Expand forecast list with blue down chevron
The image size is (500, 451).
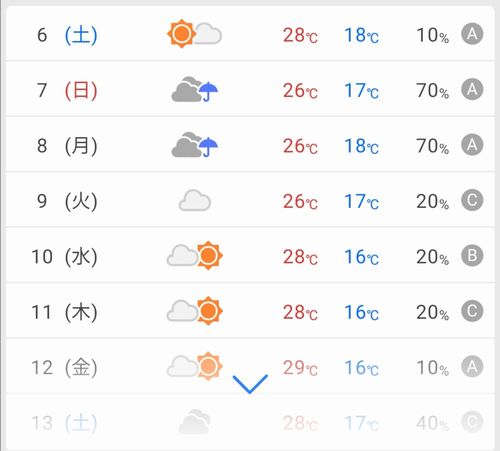click(x=250, y=384)
